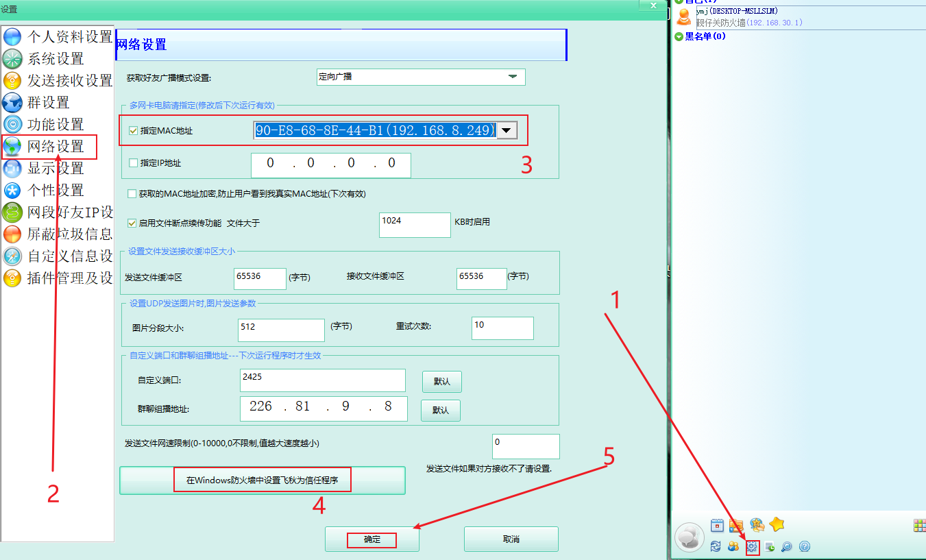Click 在Windows防火墙中设置飞秋为信任程序 button
926x560 pixels.
click(263, 480)
